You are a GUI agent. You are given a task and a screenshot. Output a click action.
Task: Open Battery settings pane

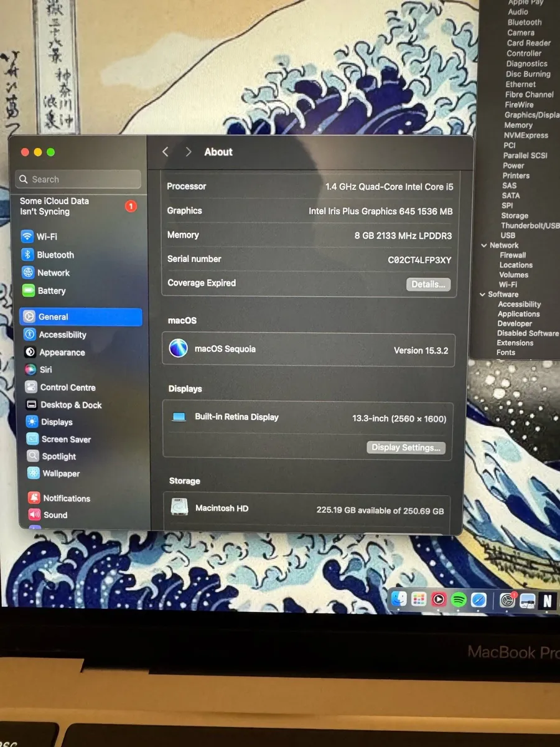(44, 291)
